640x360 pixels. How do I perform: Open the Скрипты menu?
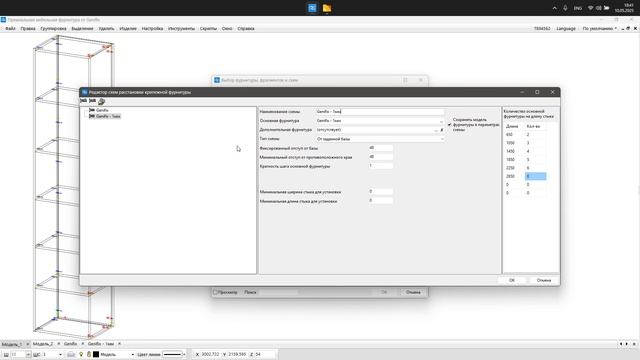[x=208, y=29]
